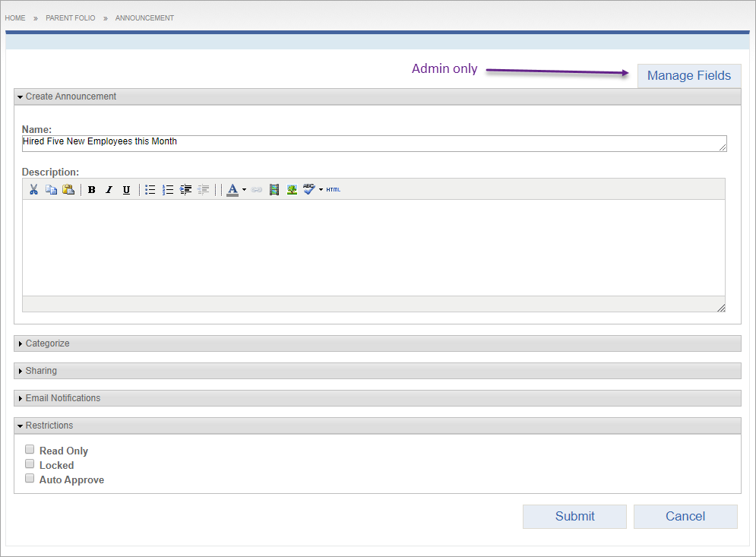Enable the Read Only checkbox
756x557 pixels.
[x=30, y=450]
